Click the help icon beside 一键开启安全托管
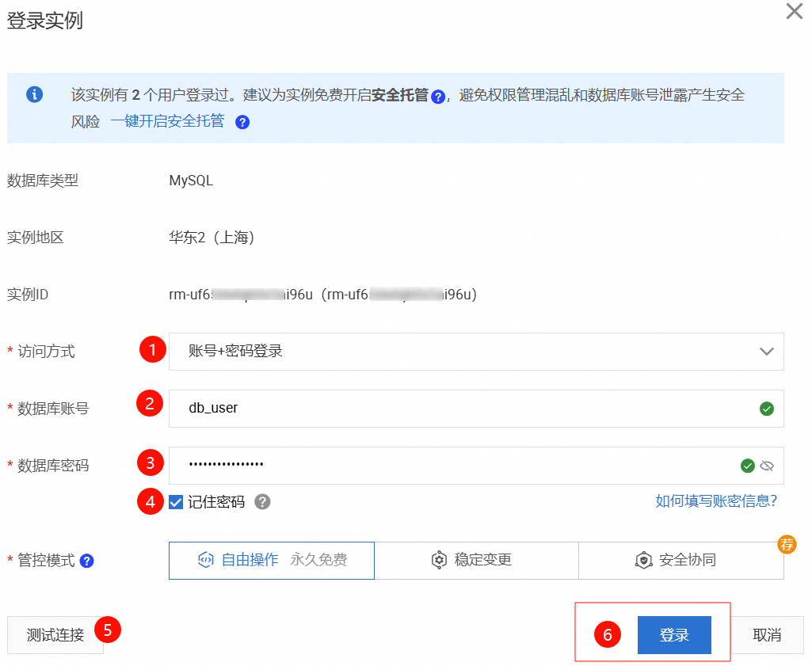This screenshot has height=666, width=812. tap(243, 122)
